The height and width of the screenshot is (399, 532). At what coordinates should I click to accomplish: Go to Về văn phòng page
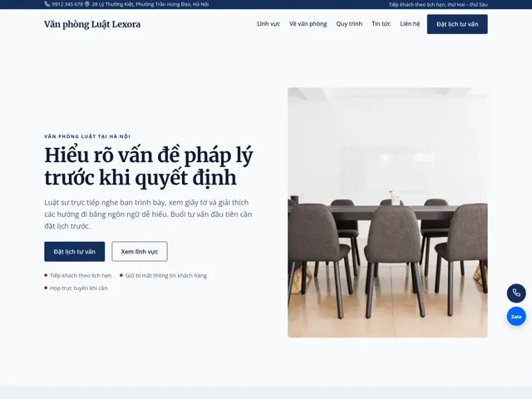tap(308, 24)
